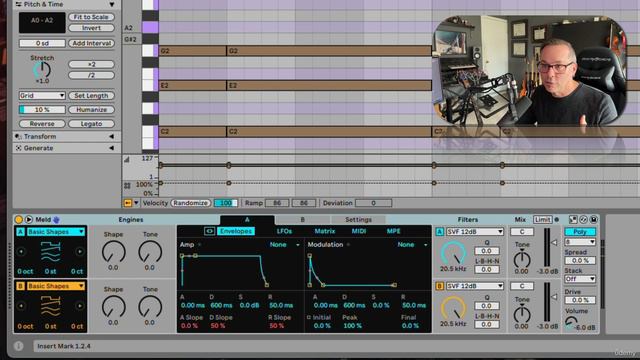Click the Add Interval button

tap(91, 43)
